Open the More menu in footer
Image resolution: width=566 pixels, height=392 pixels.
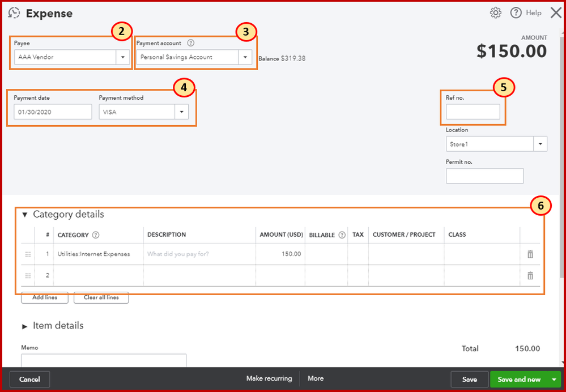[x=316, y=378]
